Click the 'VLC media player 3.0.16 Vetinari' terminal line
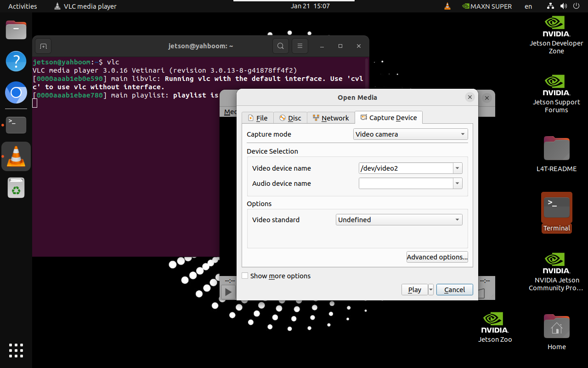The height and width of the screenshot is (368, 588). coord(165,70)
